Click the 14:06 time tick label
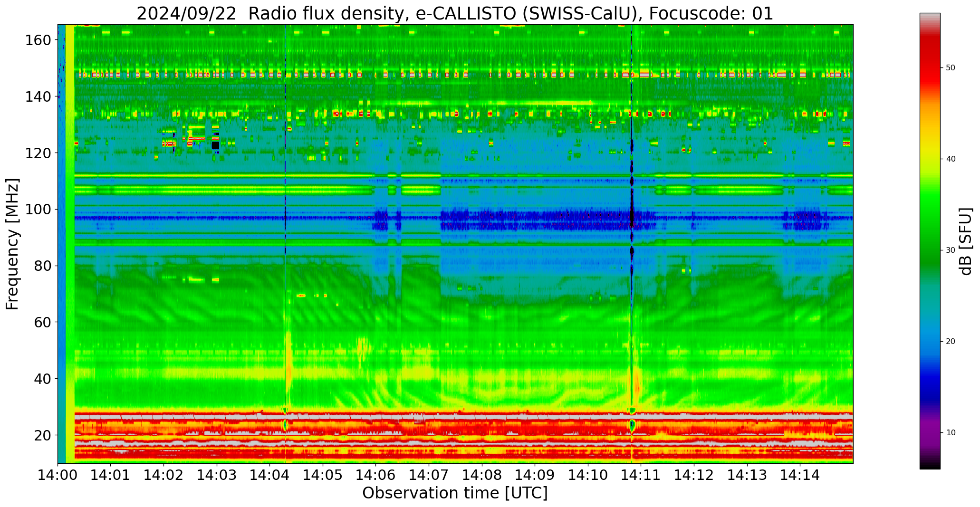Screen dimensions: 980x507 [x=376, y=474]
